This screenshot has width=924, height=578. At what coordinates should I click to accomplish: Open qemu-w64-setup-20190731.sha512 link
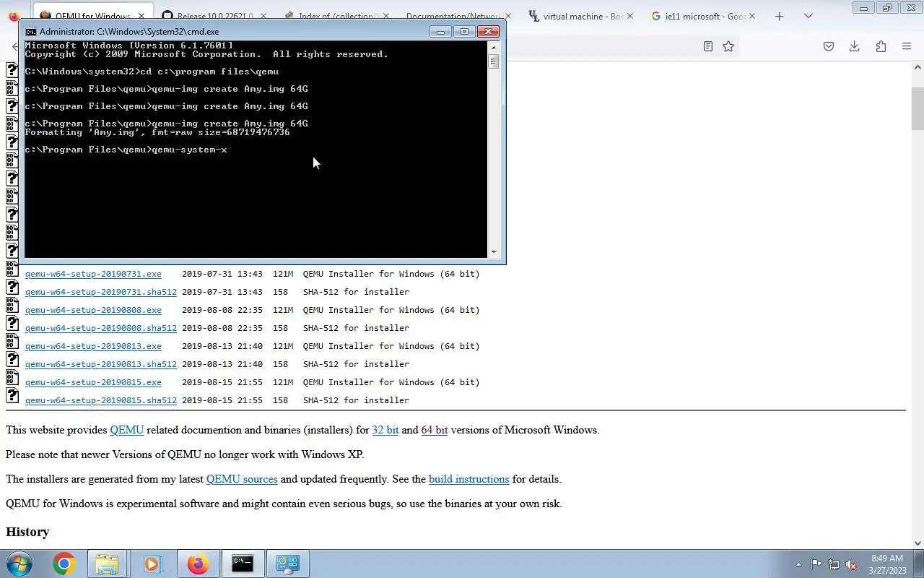coord(101,292)
